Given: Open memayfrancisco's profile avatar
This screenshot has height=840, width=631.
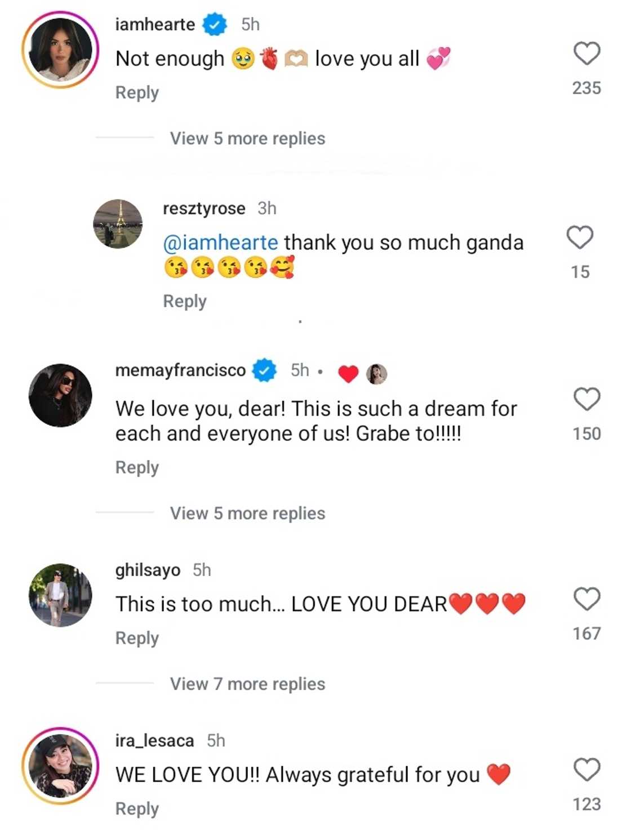Looking at the screenshot, I should point(60,395).
